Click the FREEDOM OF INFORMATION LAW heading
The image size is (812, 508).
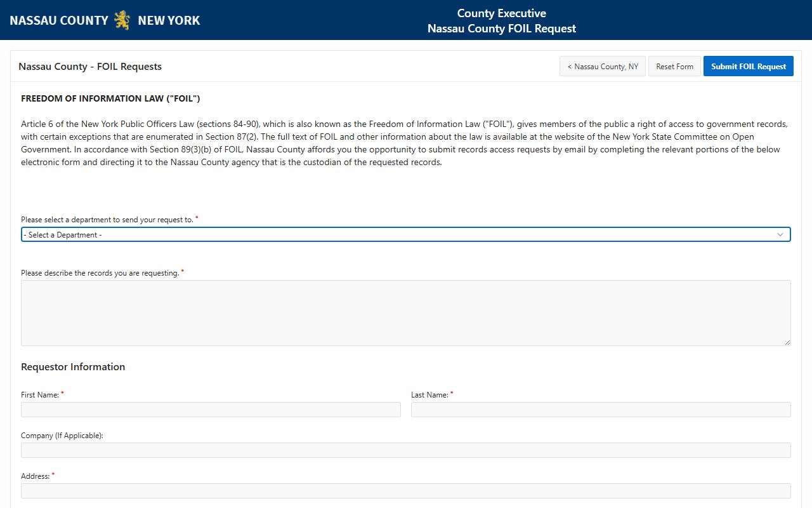(110, 98)
